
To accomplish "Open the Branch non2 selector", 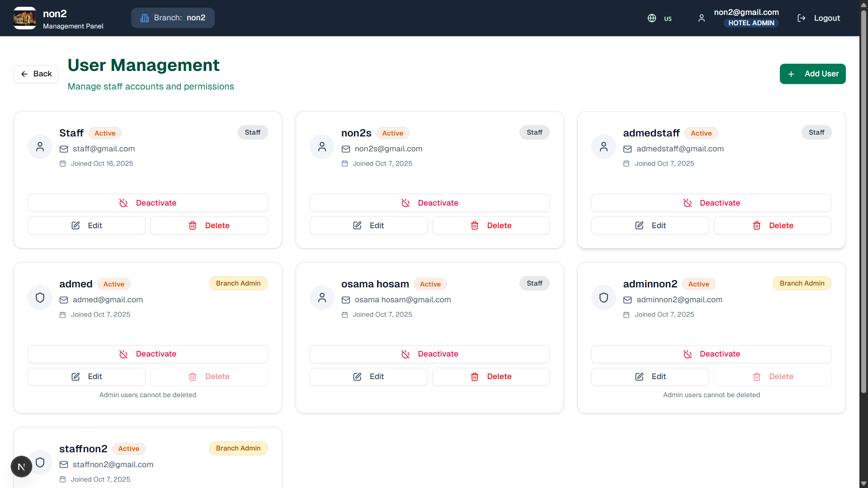I will point(173,18).
